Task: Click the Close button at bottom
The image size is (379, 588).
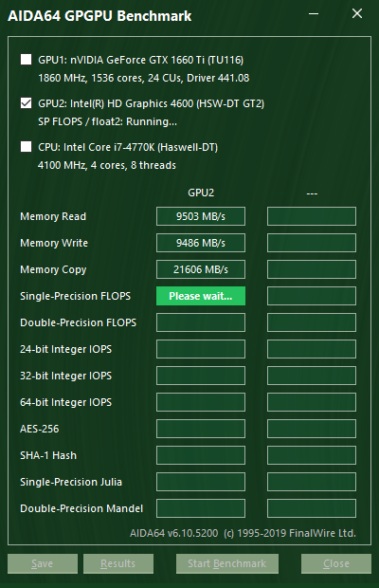Action: tap(336, 563)
